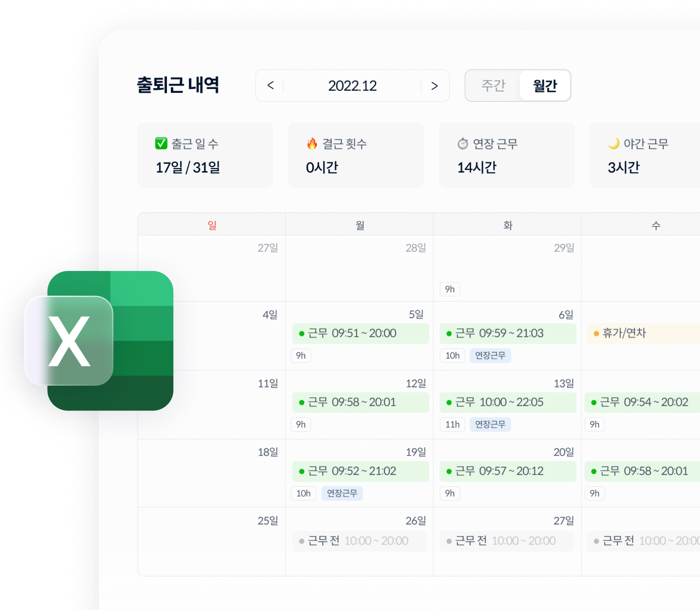Open 근무 09:54 ~ 20:02 entry
The width and height of the screenshot is (700, 610).
[x=642, y=402]
